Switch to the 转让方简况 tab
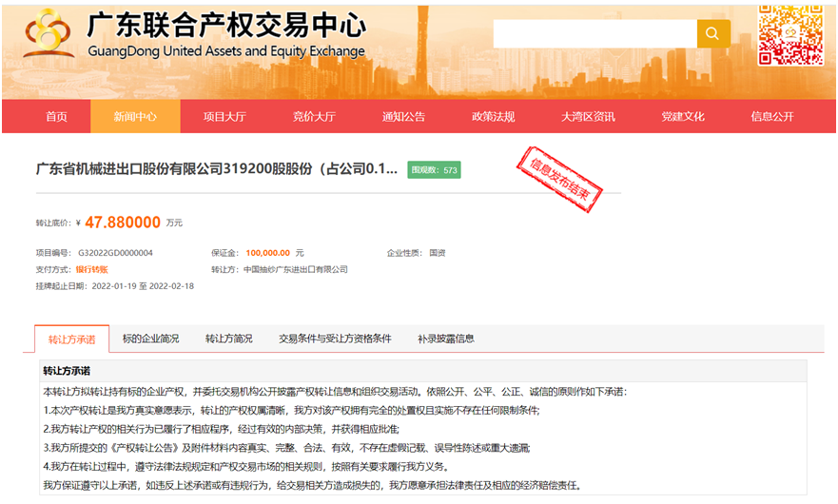The width and height of the screenshot is (838, 504). pyautogui.click(x=228, y=339)
